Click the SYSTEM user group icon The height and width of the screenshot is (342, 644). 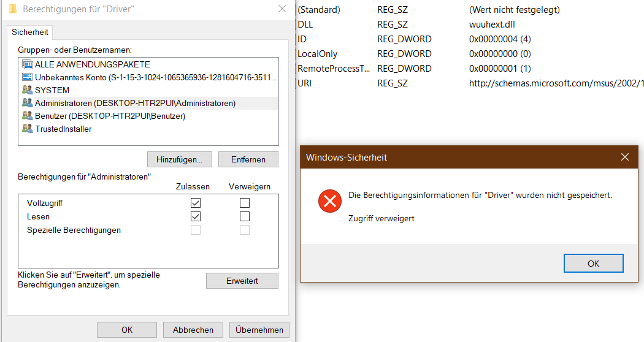[27, 90]
